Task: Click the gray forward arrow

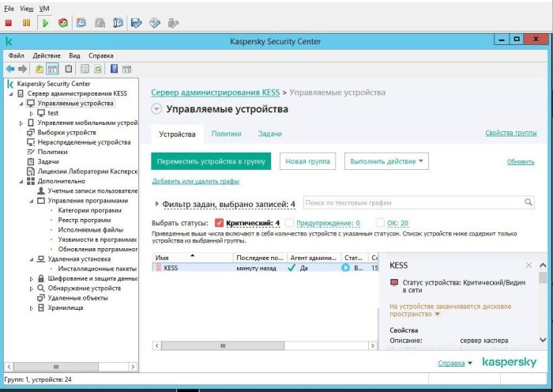Action: click(x=23, y=70)
